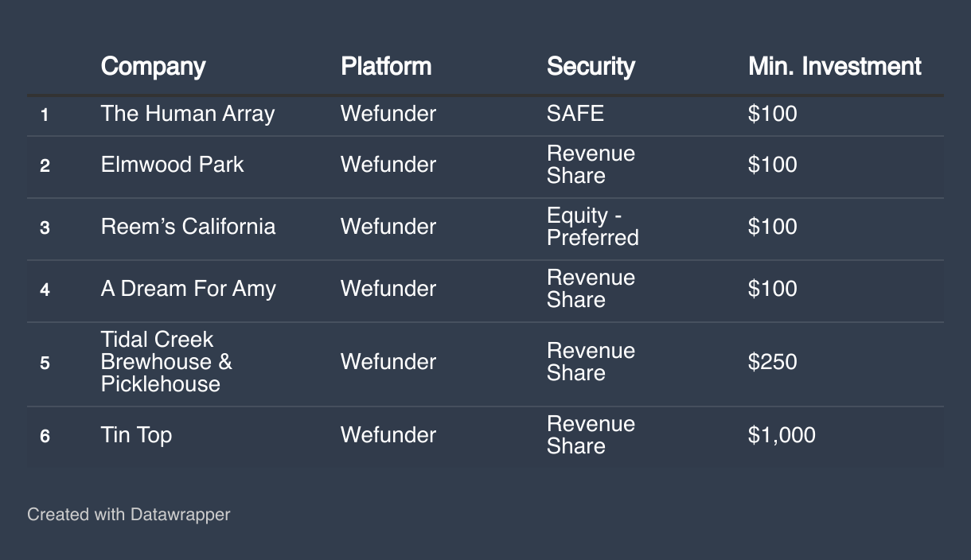Select the Elmwood Park company cell

click(x=172, y=165)
